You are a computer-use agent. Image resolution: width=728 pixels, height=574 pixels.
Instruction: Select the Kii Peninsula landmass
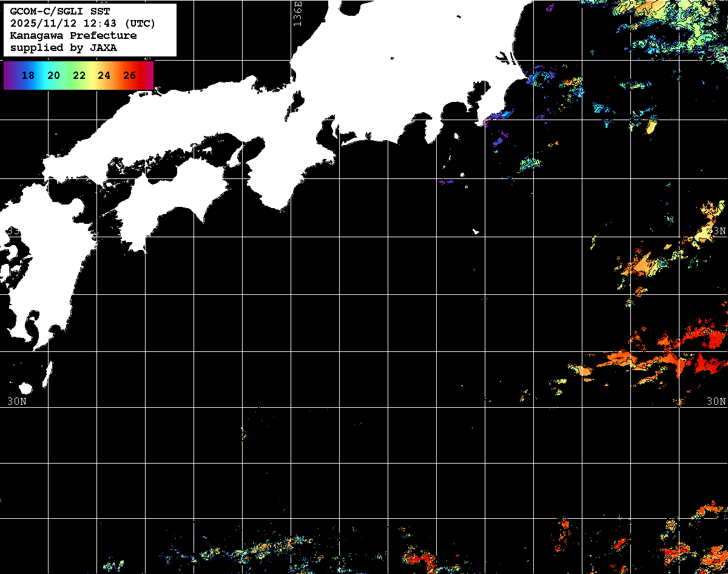point(285,176)
